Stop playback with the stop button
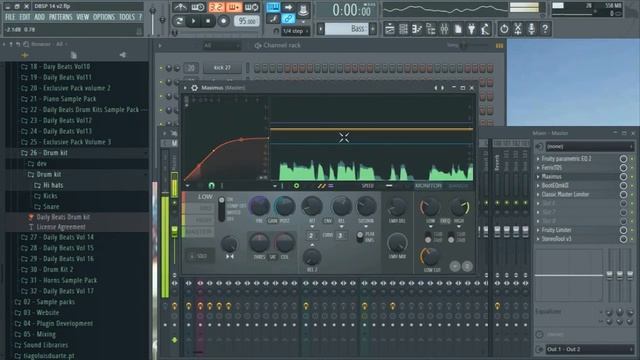The image size is (640, 360). 208,21
